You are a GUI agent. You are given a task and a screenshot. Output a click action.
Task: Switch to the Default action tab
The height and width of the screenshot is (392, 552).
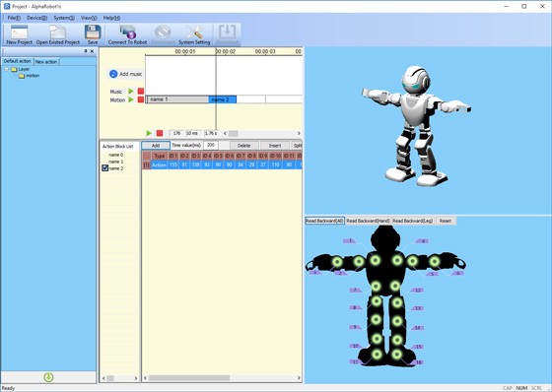coord(18,61)
